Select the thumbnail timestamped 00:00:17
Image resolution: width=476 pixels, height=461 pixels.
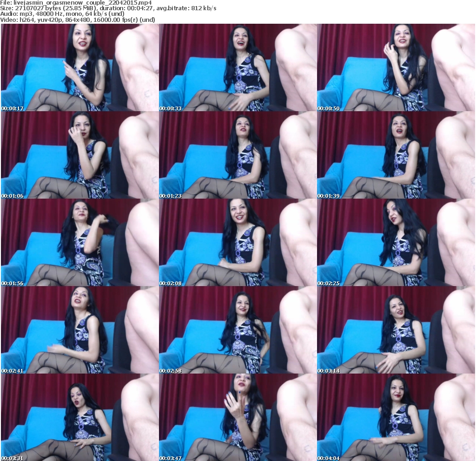point(80,67)
